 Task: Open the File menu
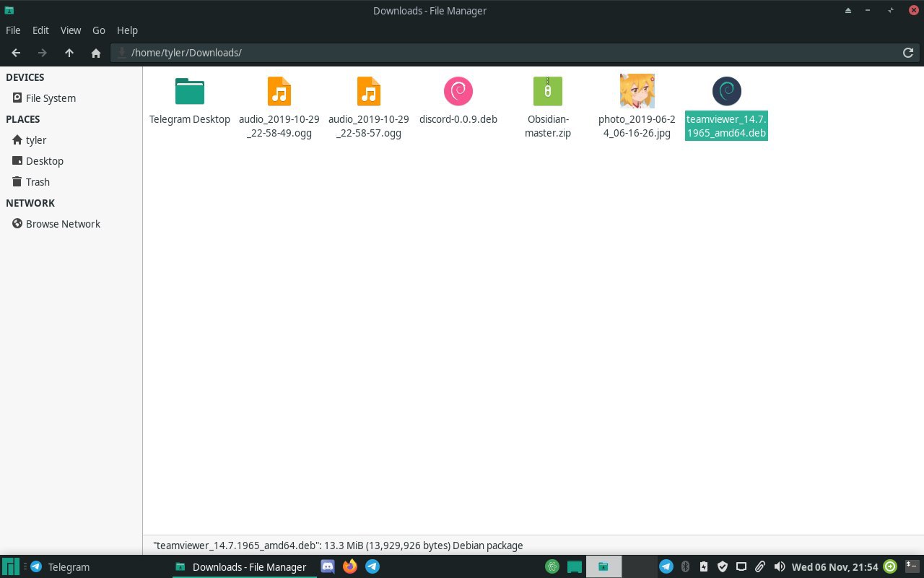coord(13,30)
